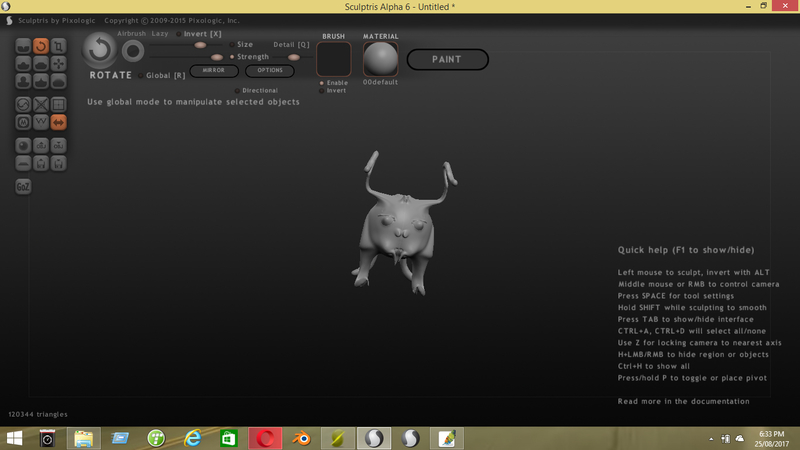800x450 pixels.
Task: Toggle the Lazy brush option
Action: click(160, 34)
